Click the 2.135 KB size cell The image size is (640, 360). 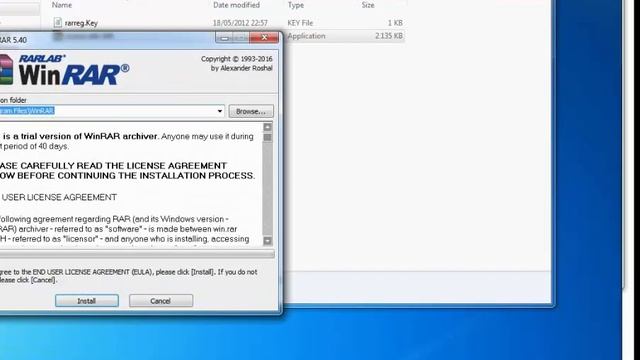tap(389, 36)
